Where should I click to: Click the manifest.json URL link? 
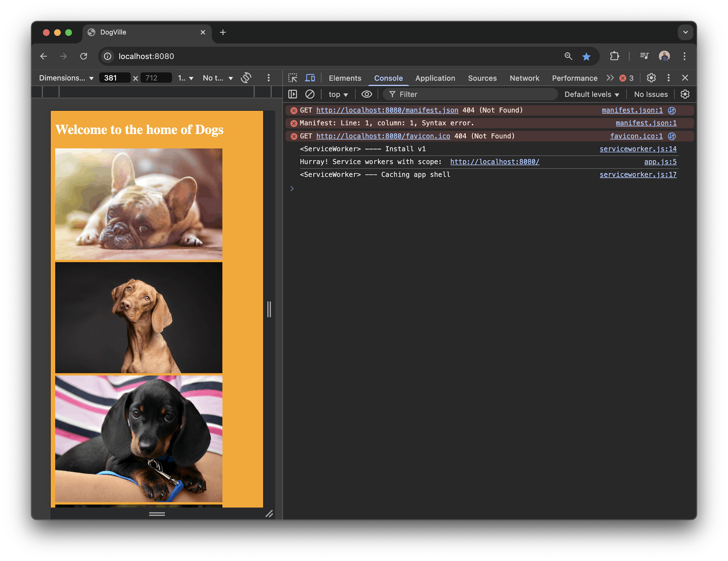tap(387, 110)
